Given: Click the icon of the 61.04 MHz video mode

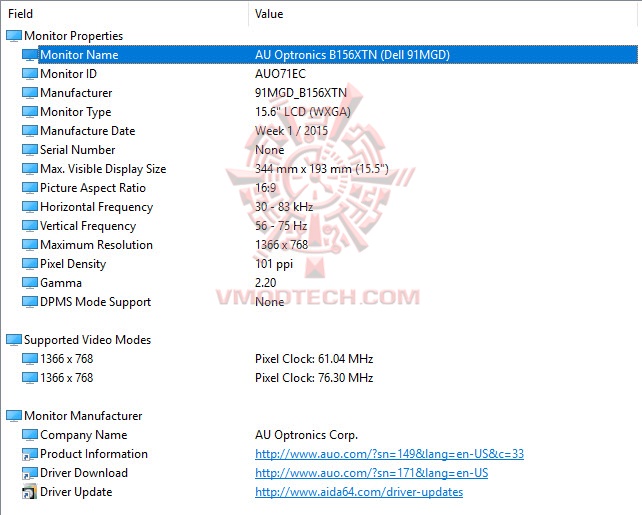Looking at the screenshot, I should 30,359.
